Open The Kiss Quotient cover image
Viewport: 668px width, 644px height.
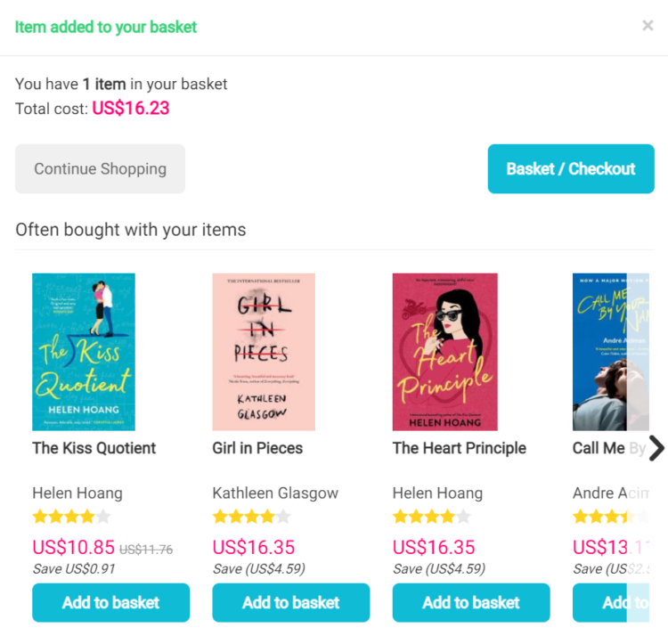pyautogui.click(x=84, y=352)
